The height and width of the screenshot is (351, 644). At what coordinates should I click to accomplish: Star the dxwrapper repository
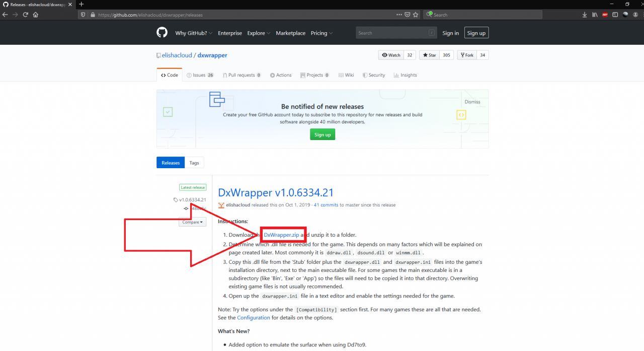429,55
